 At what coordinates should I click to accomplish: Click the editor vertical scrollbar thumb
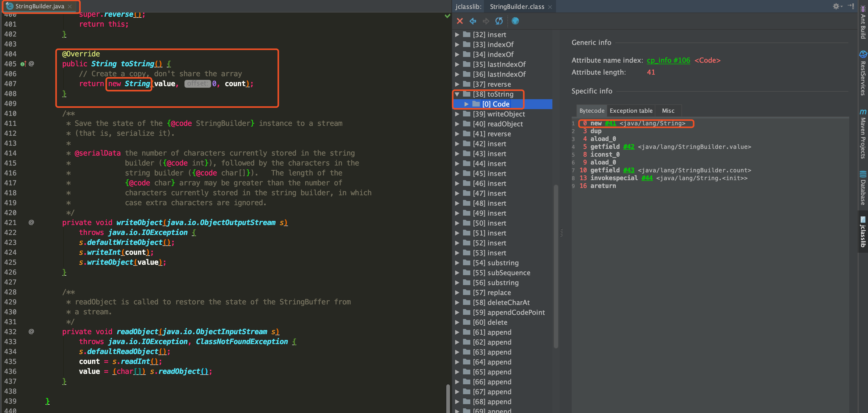[448, 399]
